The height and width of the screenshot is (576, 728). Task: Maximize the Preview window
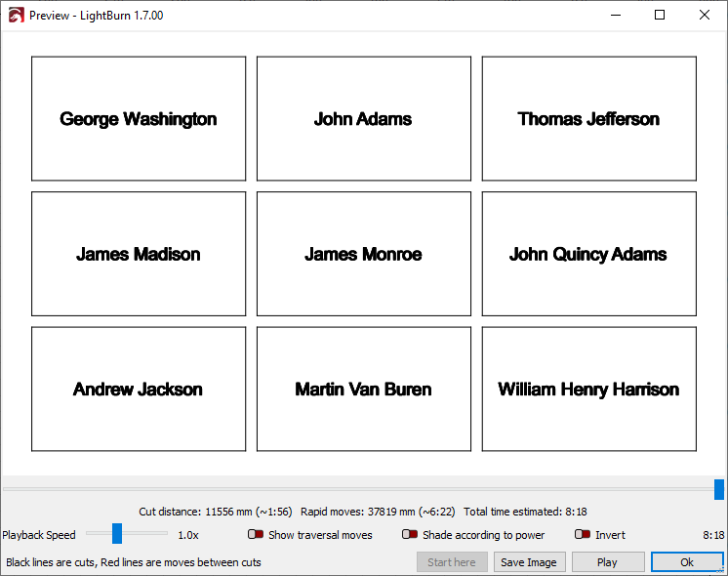pos(660,16)
